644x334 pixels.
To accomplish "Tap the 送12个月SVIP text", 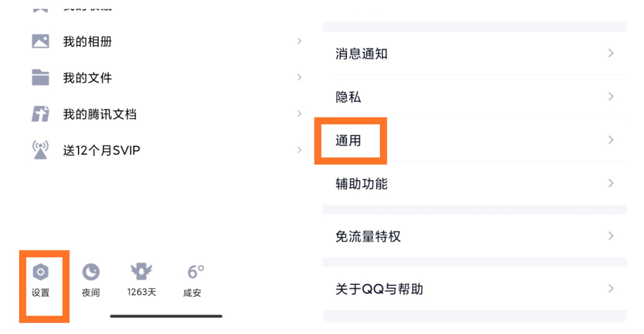I will [x=101, y=150].
